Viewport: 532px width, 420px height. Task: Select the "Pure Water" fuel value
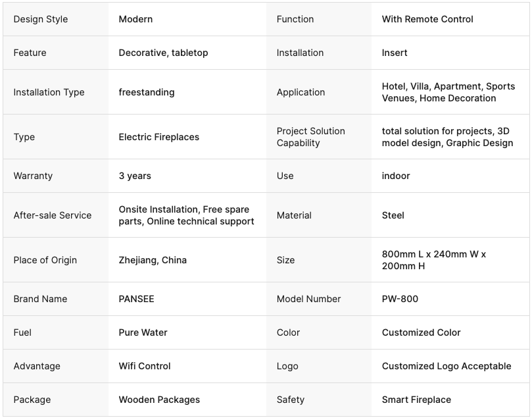click(x=143, y=332)
